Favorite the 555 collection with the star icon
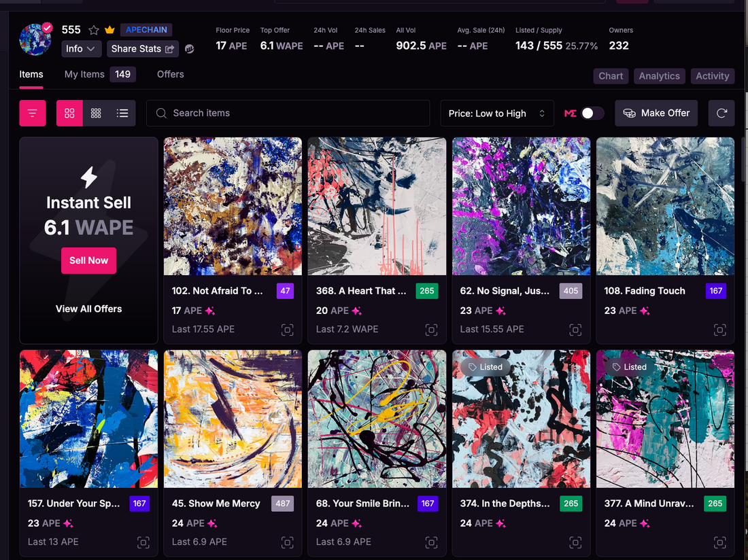748x560 pixels. click(x=94, y=30)
